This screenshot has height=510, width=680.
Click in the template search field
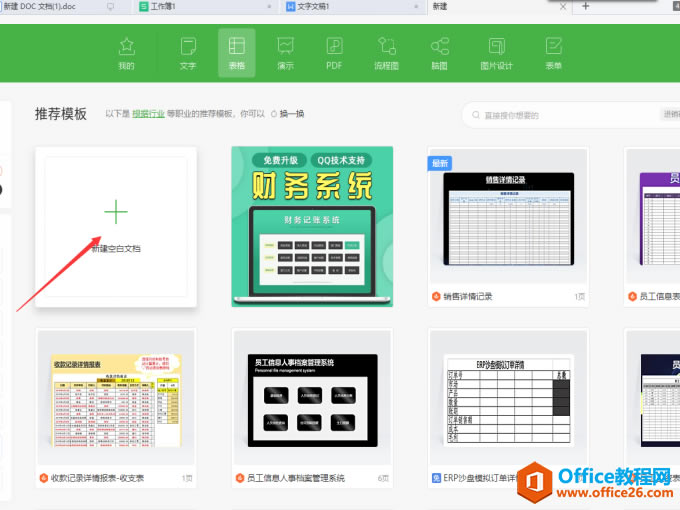tap(572, 115)
